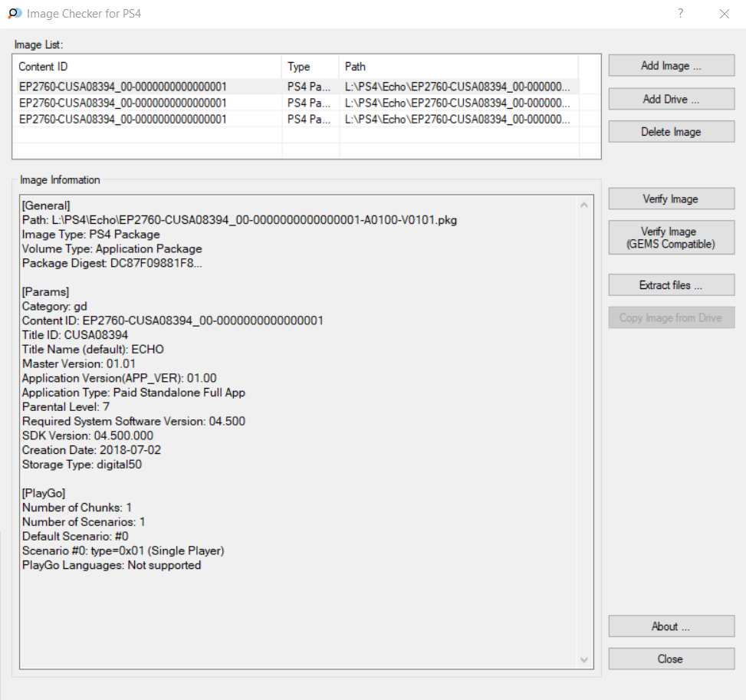This screenshot has width=746, height=700.
Task: Start verification with Verify Image
Action: point(672,199)
